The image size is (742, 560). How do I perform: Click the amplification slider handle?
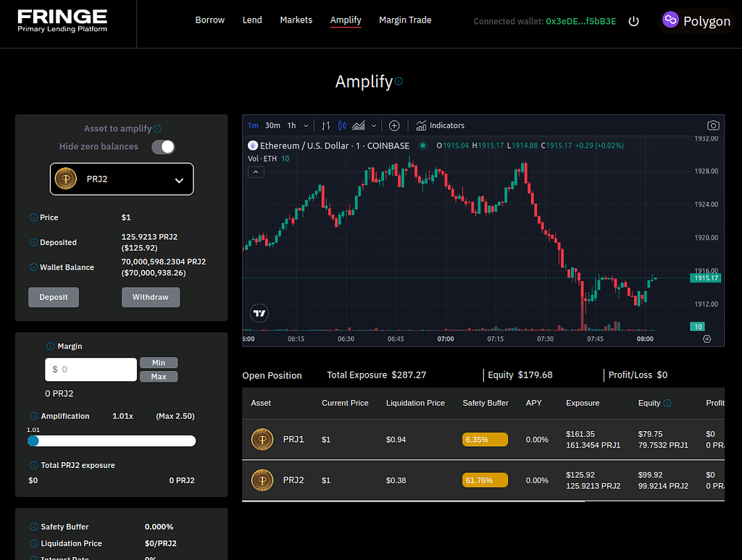[x=33, y=440]
